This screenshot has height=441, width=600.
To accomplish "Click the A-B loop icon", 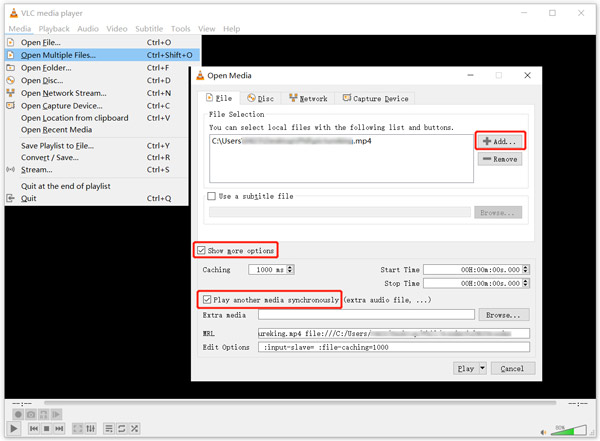I will [43, 414].
